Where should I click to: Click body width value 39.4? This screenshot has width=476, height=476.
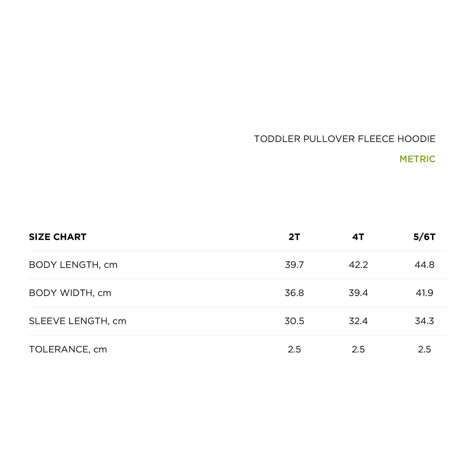pos(358,293)
